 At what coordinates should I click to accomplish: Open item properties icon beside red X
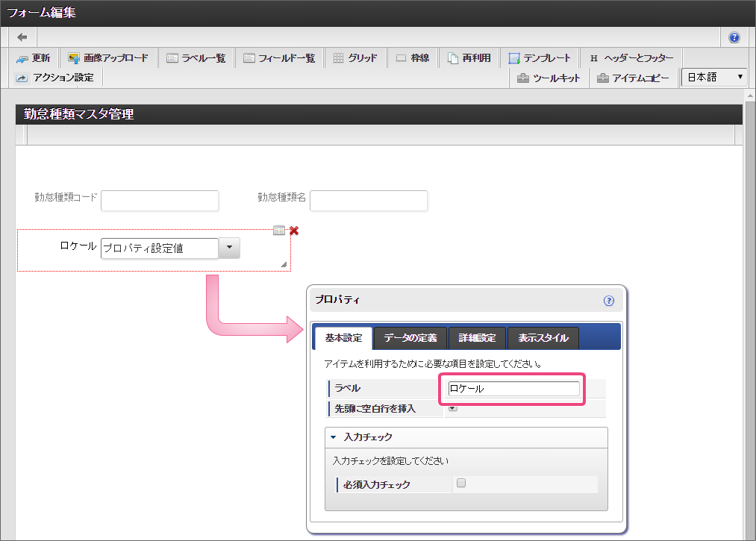(279, 231)
